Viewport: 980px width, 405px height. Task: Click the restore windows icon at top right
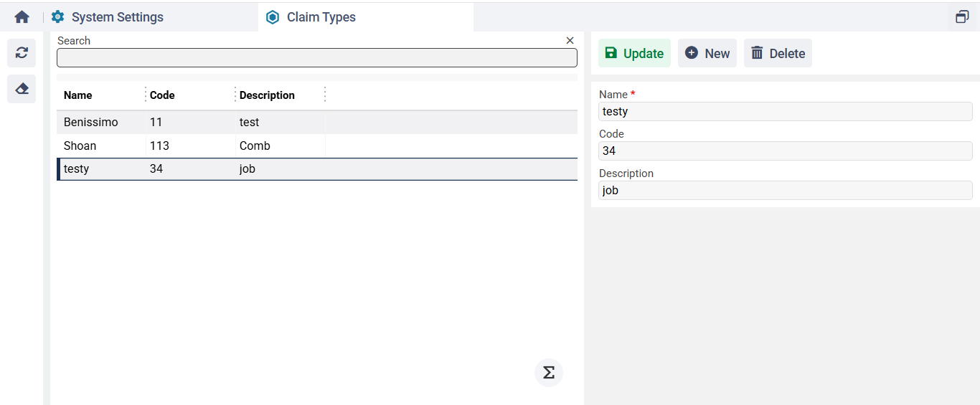click(962, 17)
